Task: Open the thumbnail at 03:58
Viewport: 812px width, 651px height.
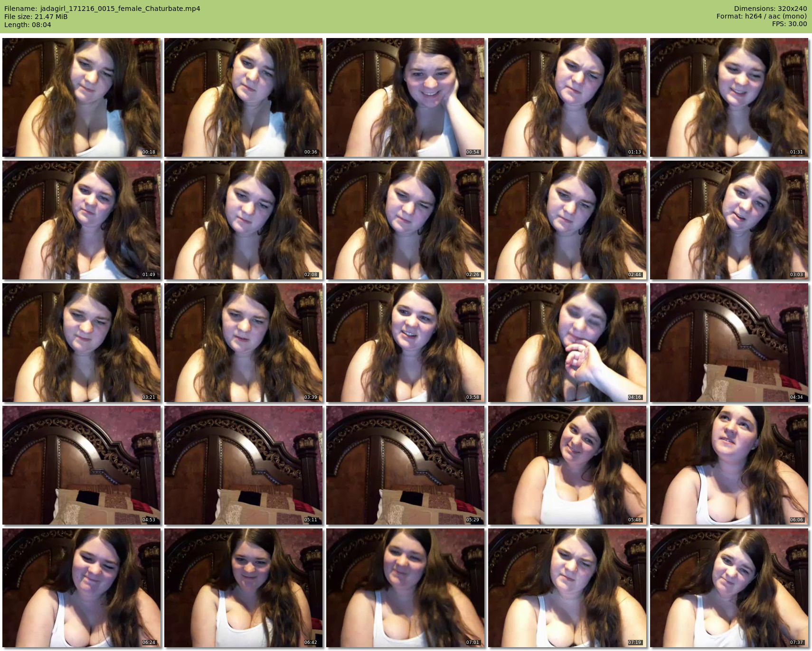Action: [406, 343]
